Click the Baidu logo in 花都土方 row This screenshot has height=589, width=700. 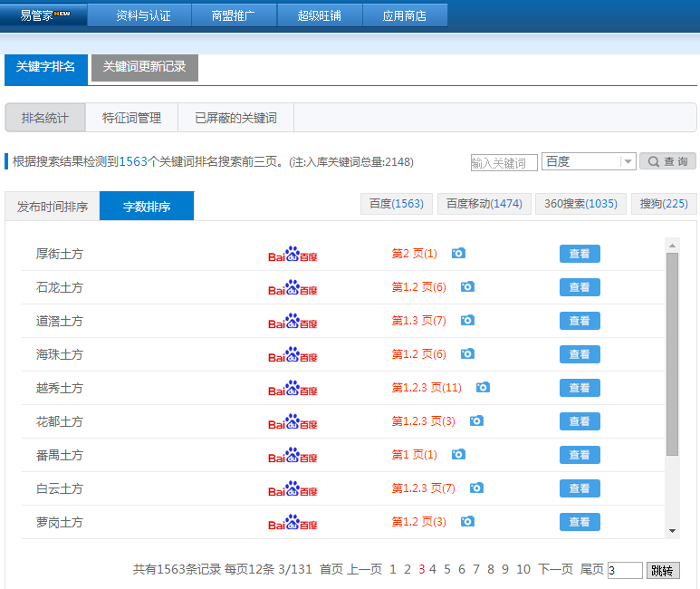[x=292, y=421]
